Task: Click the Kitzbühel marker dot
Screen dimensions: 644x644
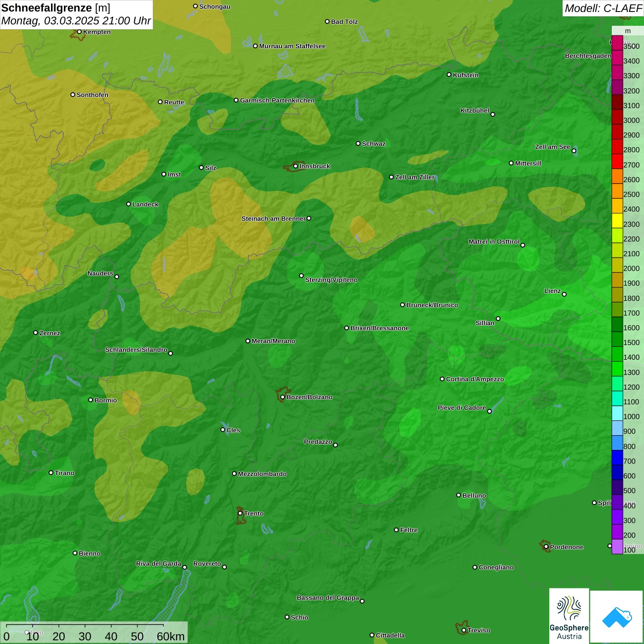Action: [x=493, y=115]
